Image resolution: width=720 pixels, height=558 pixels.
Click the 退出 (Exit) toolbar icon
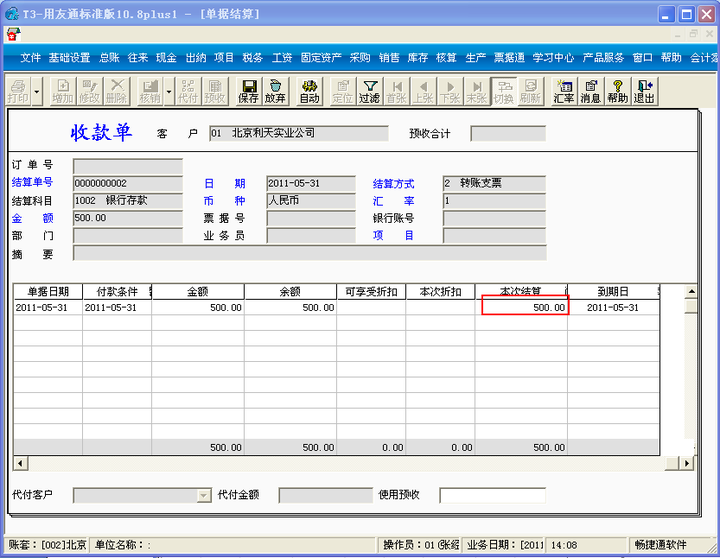[x=644, y=91]
